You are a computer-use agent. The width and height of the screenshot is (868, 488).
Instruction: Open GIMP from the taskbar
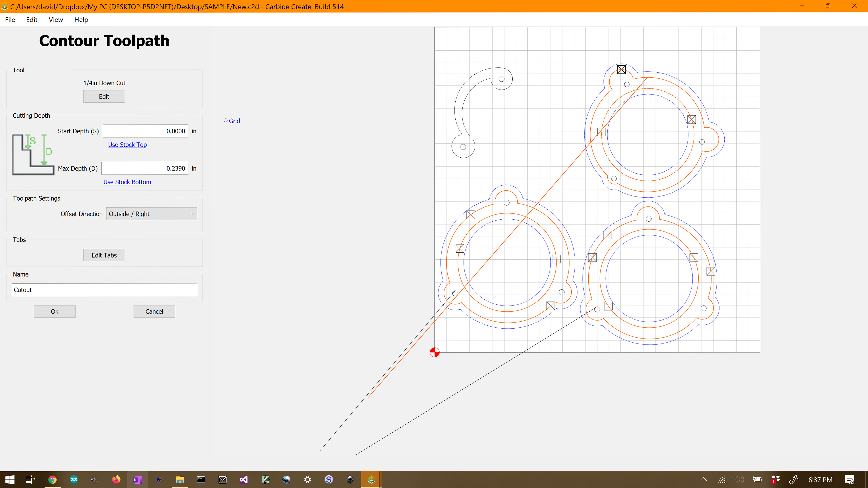point(95,480)
